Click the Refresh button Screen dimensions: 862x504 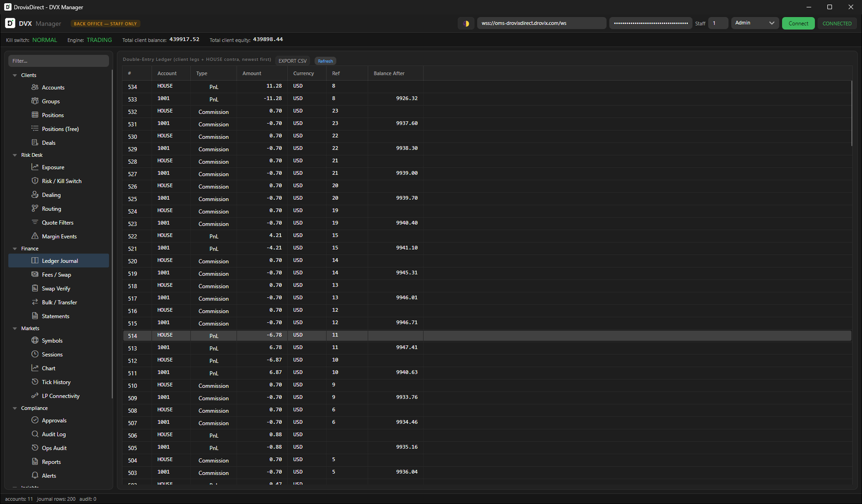coord(325,61)
